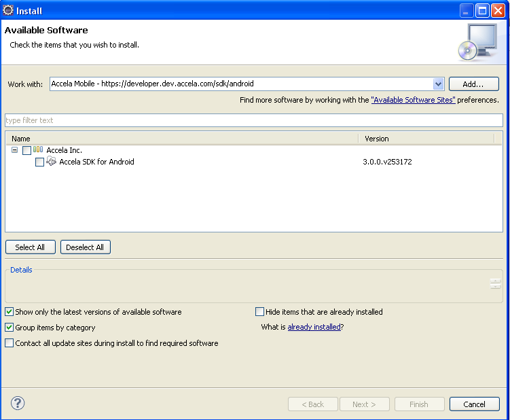This screenshot has width=510, height=420.
Task: Click the Deselect All button
Action: click(x=85, y=247)
